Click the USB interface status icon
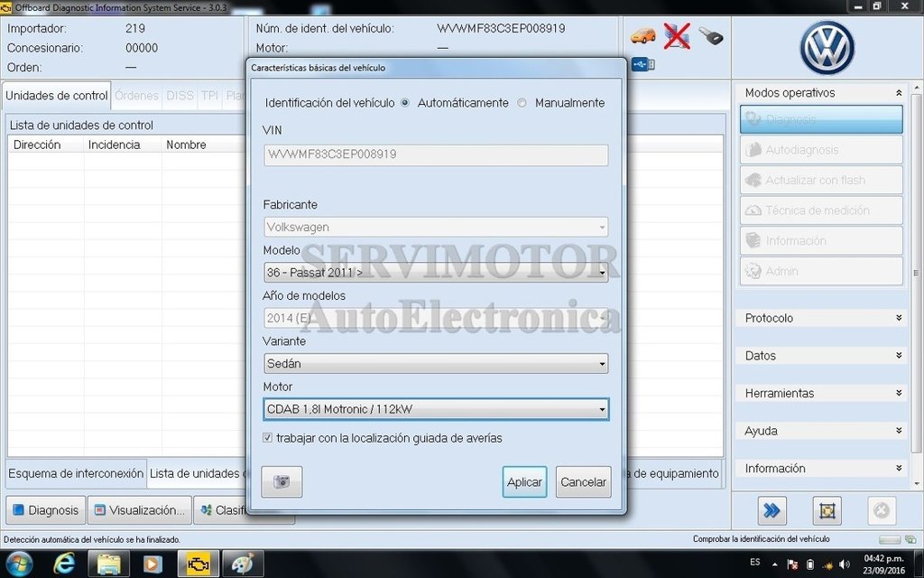The width and height of the screenshot is (924, 578). pos(642,64)
